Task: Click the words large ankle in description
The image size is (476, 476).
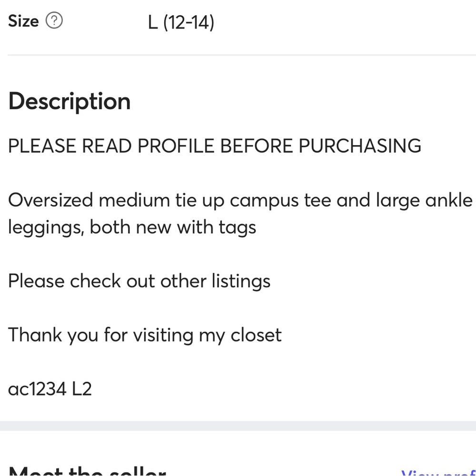Action: (424, 201)
